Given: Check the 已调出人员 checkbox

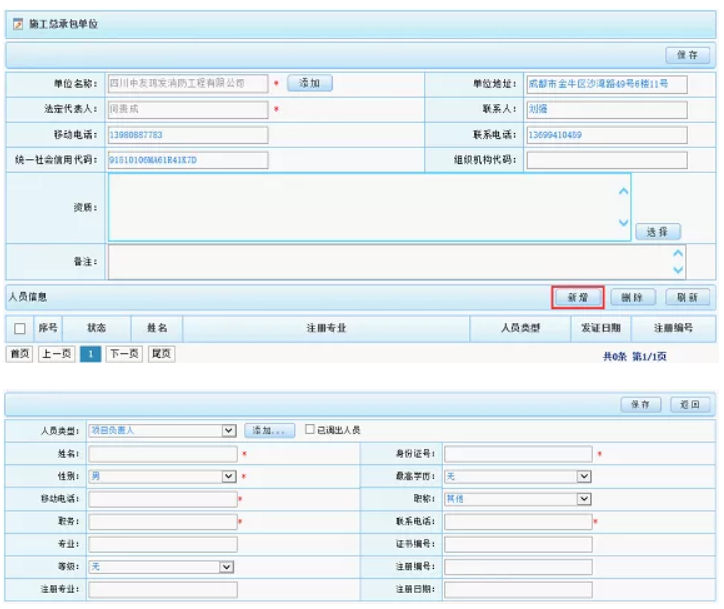Looking at the screenshot, I should pyautogui.click(x=310, y=430).
